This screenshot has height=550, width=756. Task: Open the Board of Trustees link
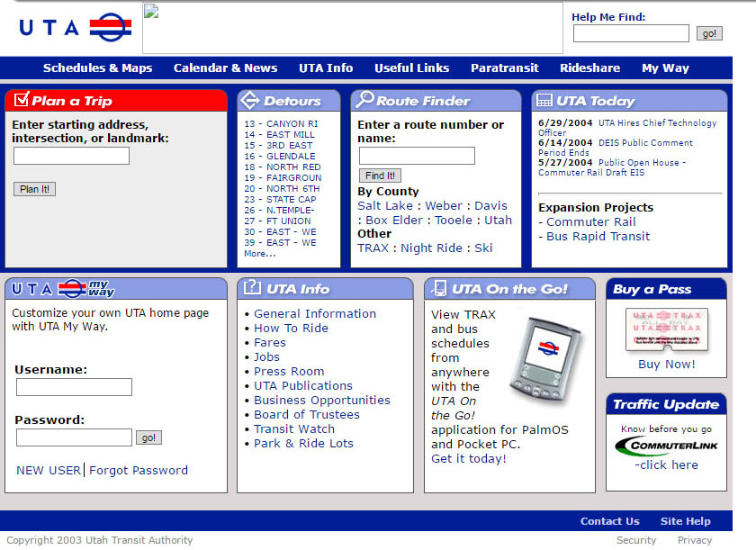(x=307, y=415)
